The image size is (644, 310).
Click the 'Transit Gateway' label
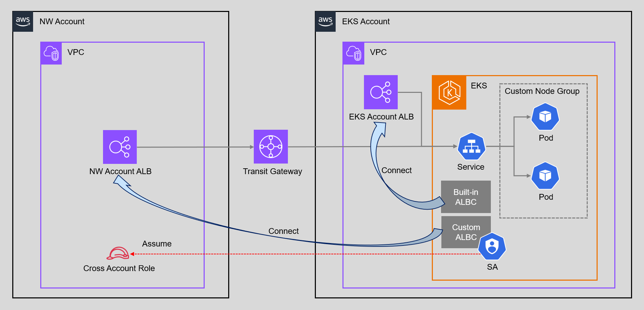click(x=273, y=171)
